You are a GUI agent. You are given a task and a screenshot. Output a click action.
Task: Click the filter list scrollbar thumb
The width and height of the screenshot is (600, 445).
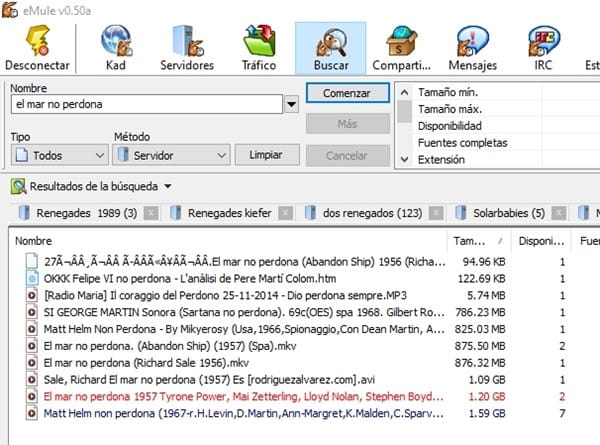[x=404, y=111]
